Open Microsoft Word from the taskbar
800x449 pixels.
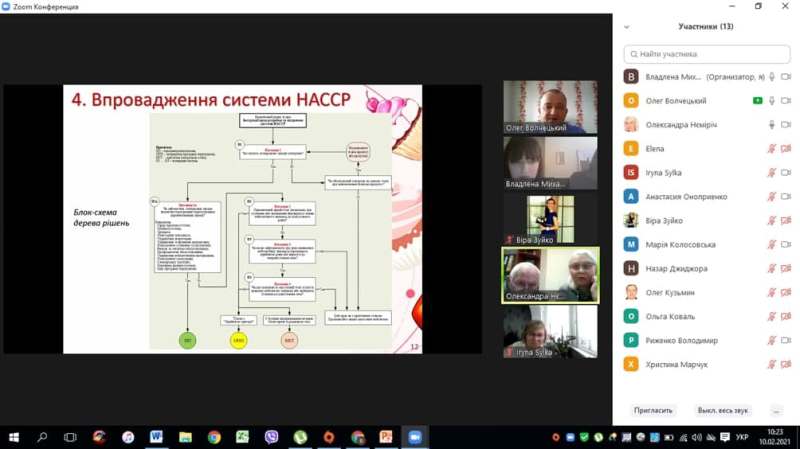click(156, 437)
